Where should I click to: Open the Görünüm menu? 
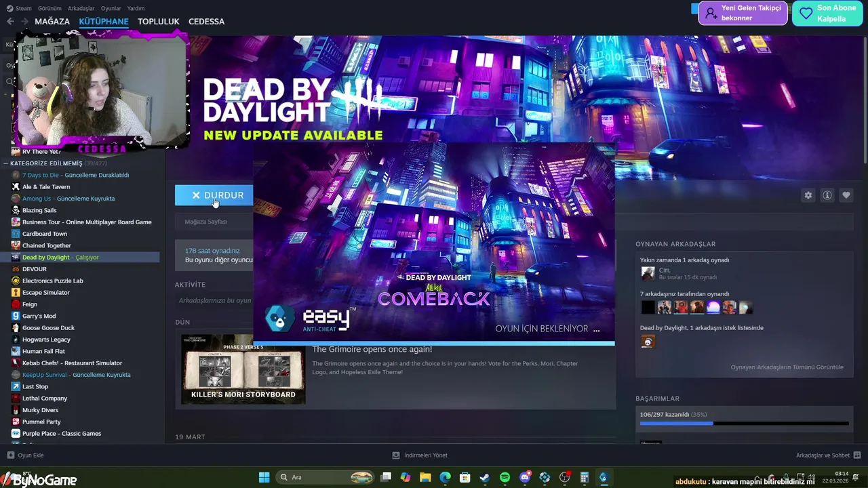coord(50,8)
